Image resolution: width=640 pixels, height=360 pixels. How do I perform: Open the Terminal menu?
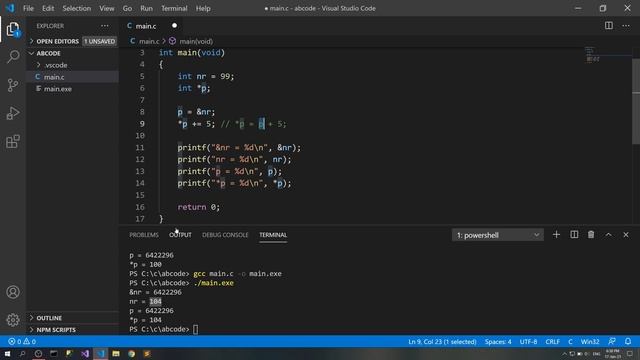click(x=174, y=8)
